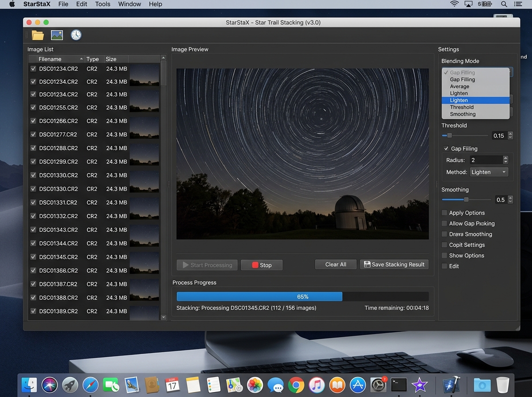Open Launchpad rocket icon in dock
Screen dimensions: 532x397
70,384
